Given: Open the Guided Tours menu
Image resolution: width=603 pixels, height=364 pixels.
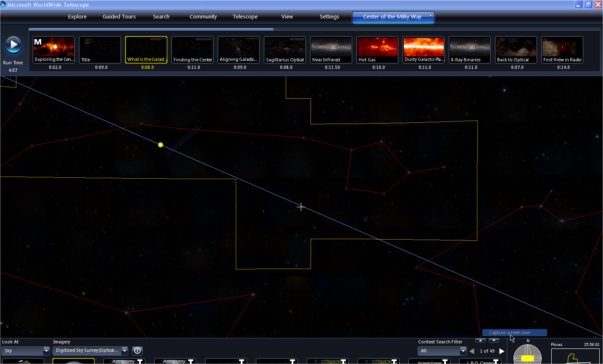Looking at the screenshot, I should tap(119, 17).
